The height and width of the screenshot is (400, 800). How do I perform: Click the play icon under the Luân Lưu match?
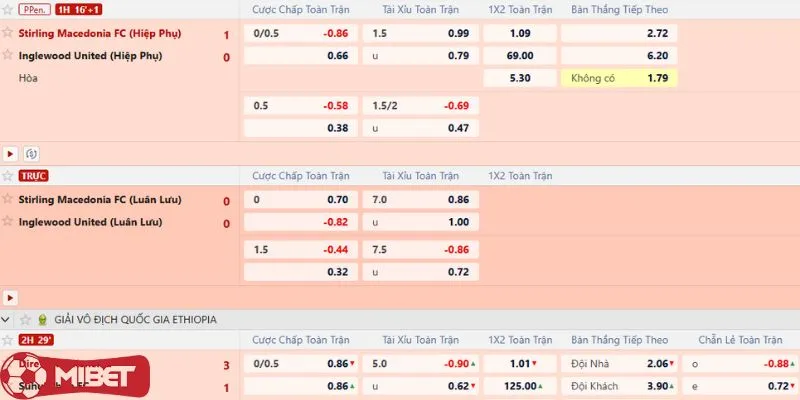11,298
